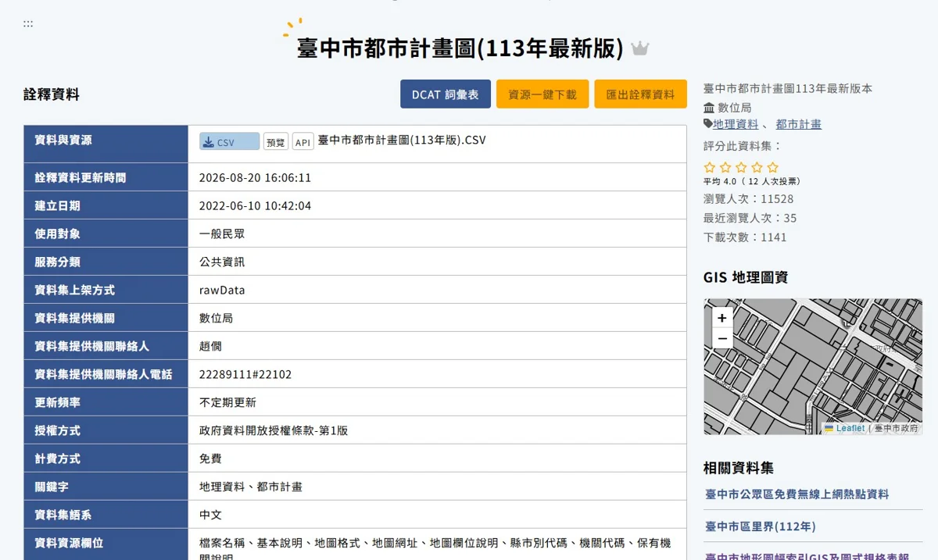Click the 最近瀏覽人次：35 text
This screenshot has height=560, width=938.
(x=750, y=218)
